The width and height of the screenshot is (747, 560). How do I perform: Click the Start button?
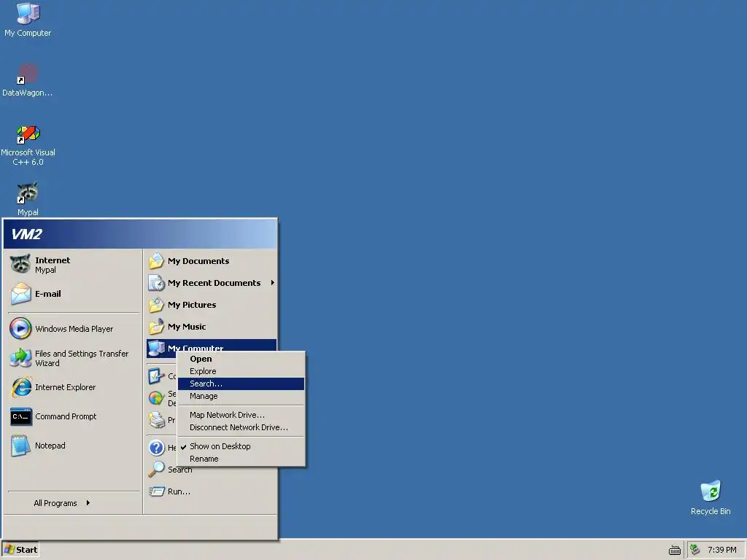20,550
